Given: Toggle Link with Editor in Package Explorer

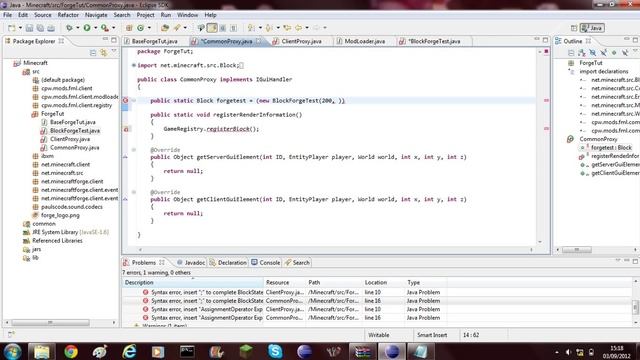Looking at the screenshot, I should [x=104, y=53].
